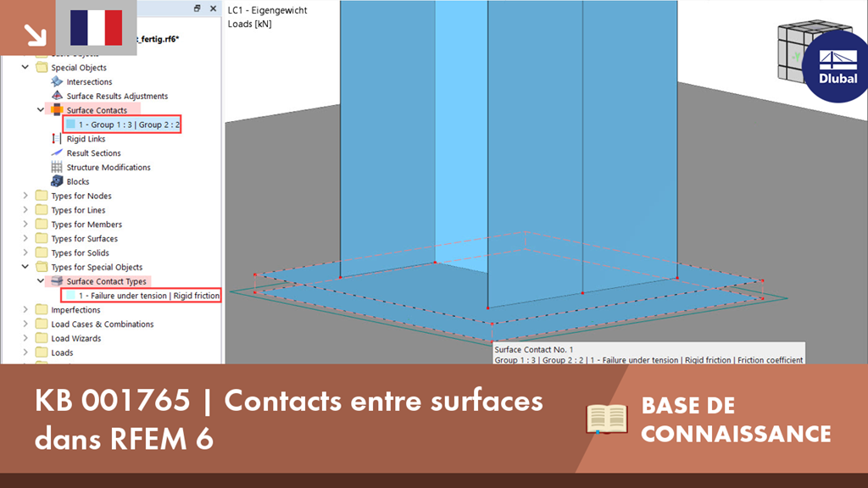
Task: Click the view orientation cube
Action: coord(796,53)
